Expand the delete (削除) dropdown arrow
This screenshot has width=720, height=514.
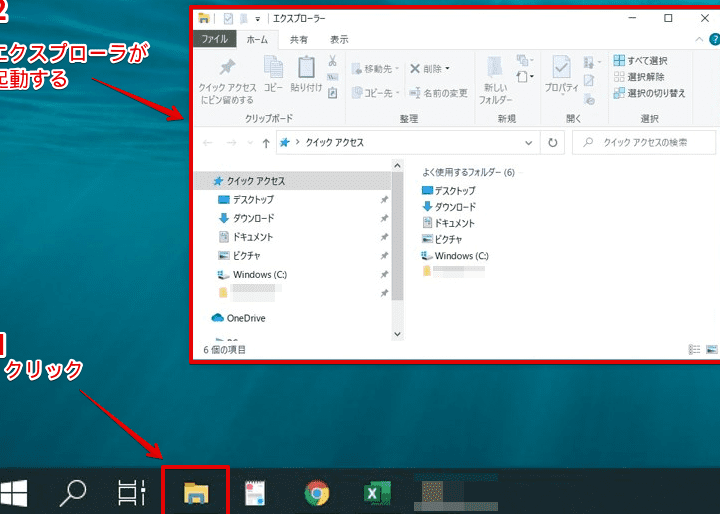447,69
